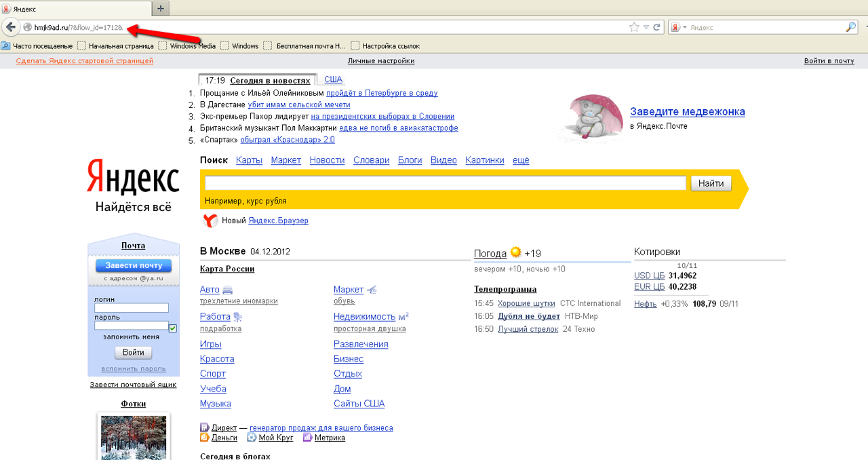Switch search to Картинки
The height and width of the screenshot is (460, 868).
pyautogui.click(x=485, y=160)
